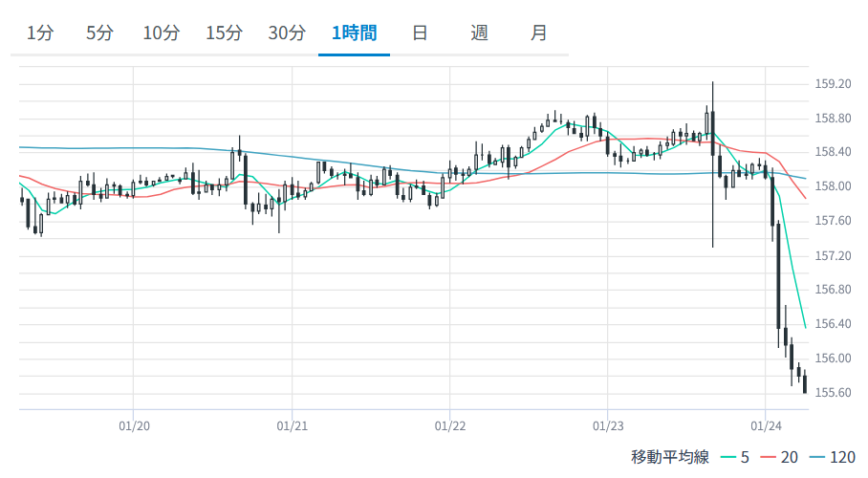Screen dimensions: 868x478
Task: Click the 159.20 price axis label
Action: coord(833,84)
